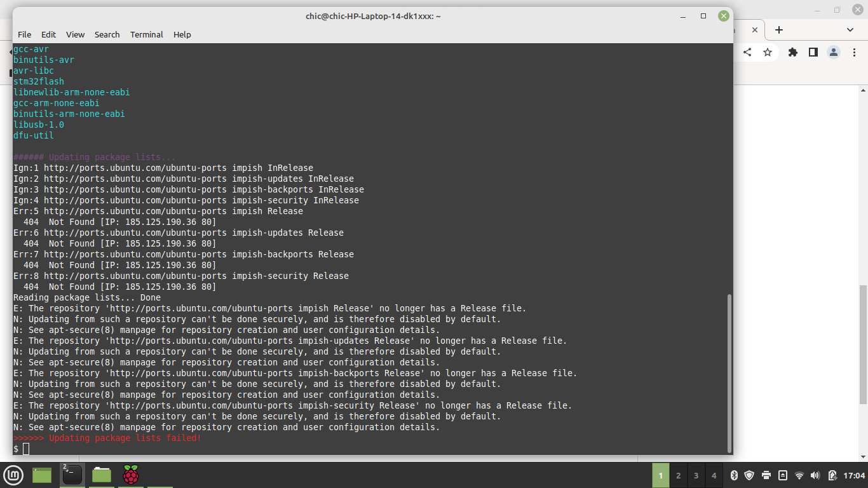Open the printer applet in the tray

tap(766, 475)
